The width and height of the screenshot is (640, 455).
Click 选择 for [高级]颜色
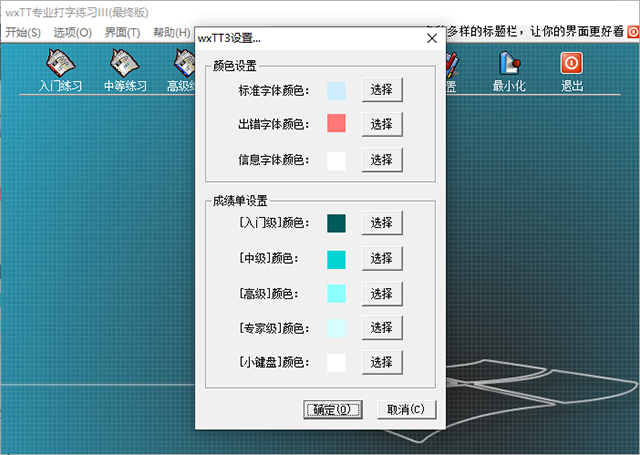coord(382,293)
